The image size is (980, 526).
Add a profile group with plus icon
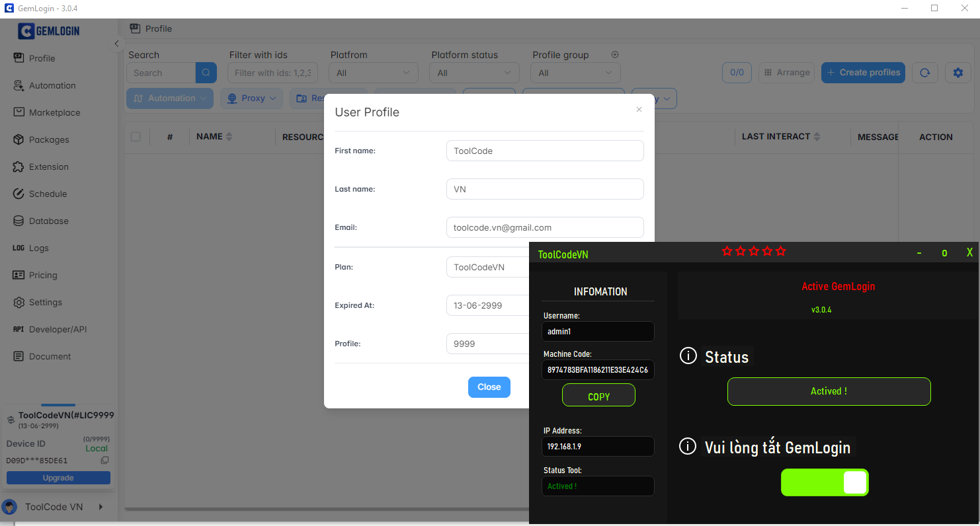(615, 55)
